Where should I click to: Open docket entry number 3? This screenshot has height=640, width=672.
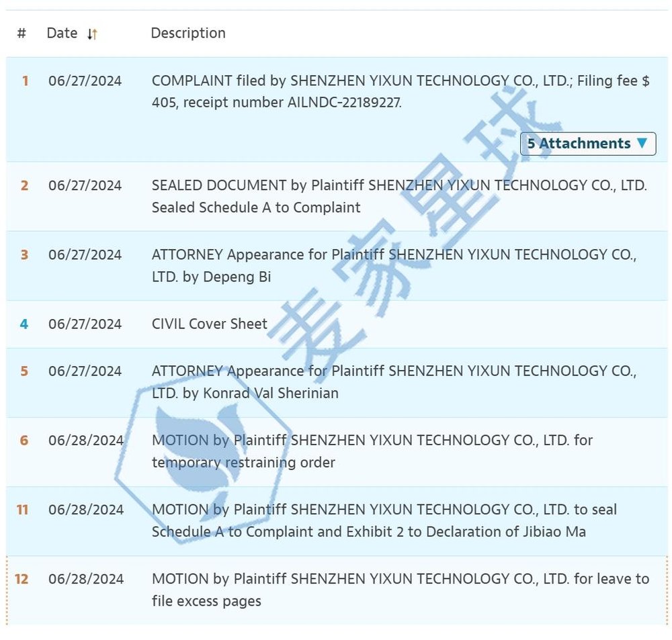[x=24, y=255]
